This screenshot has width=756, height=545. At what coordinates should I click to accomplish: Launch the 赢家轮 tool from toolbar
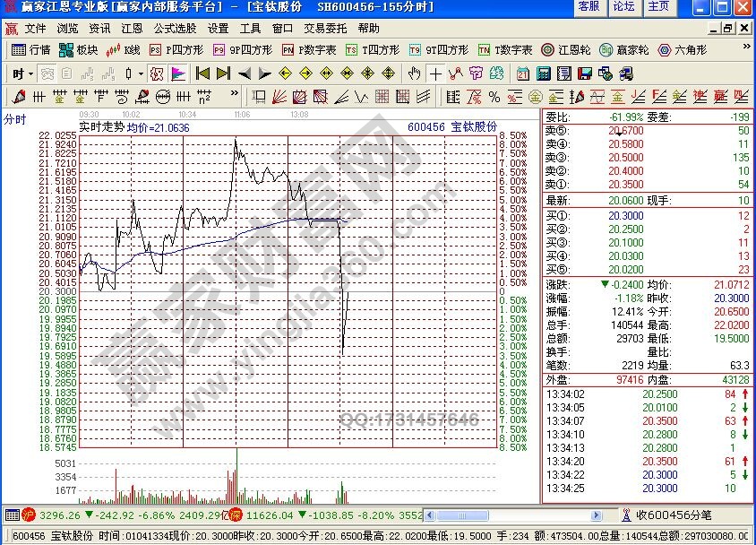[x=623, y=50]
